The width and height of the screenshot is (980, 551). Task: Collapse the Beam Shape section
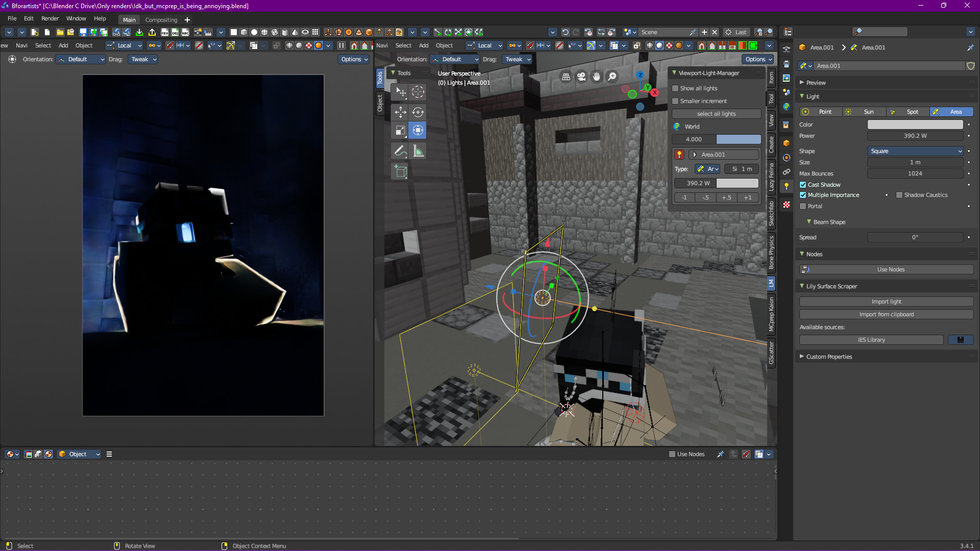coord(809,222)
